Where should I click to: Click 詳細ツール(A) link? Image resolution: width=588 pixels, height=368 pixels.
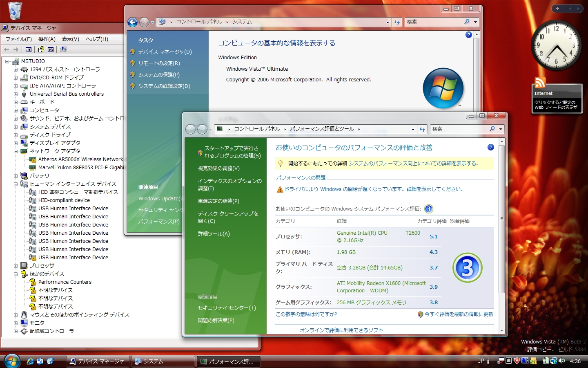coord(214,234)
